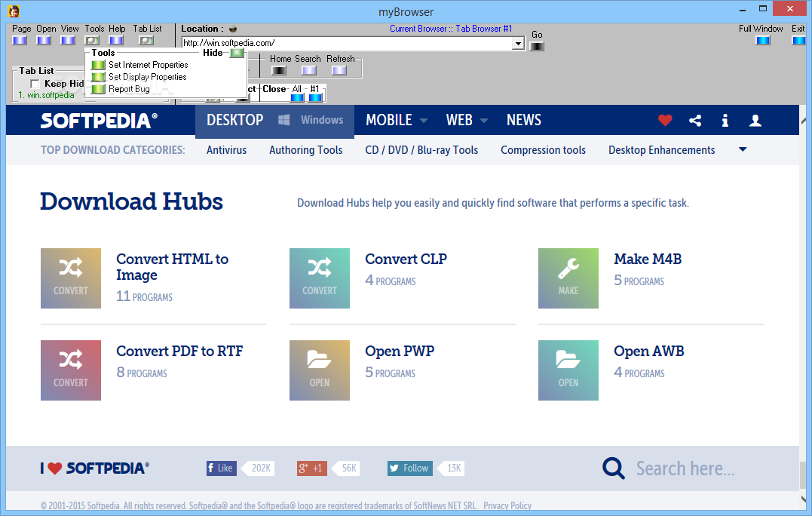Click the blue button under View
Screen dimensions: 812x516
(68, 41)
